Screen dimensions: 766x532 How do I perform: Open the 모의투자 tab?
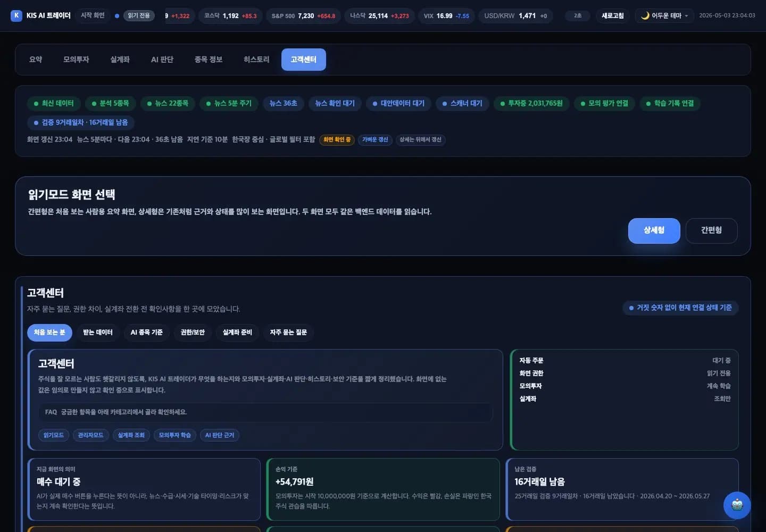[x=76, y=60]
